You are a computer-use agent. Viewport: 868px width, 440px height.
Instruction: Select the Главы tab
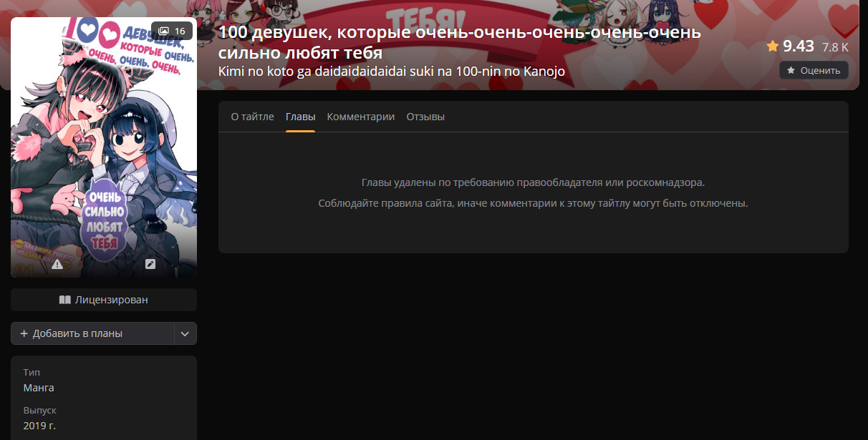(x=300, y=117)
